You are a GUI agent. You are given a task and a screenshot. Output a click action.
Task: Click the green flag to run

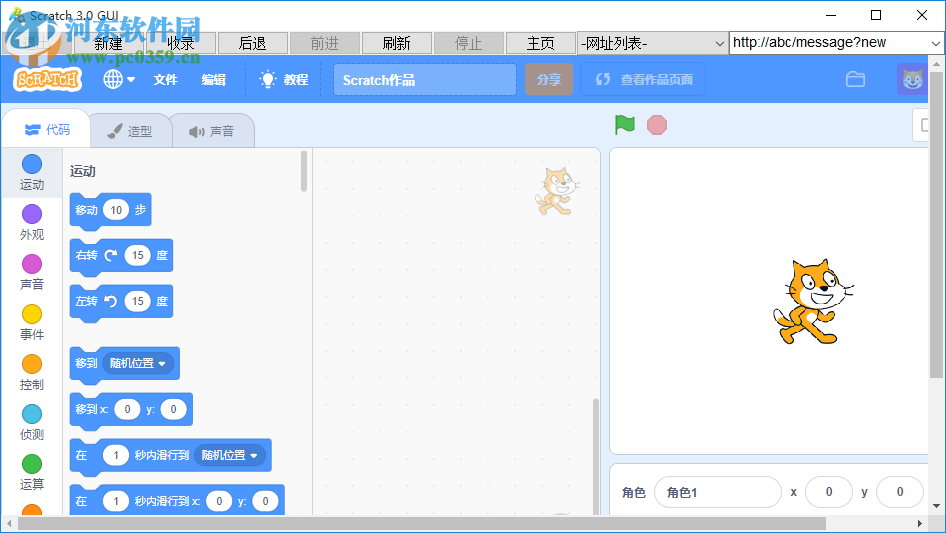[624, 125]
